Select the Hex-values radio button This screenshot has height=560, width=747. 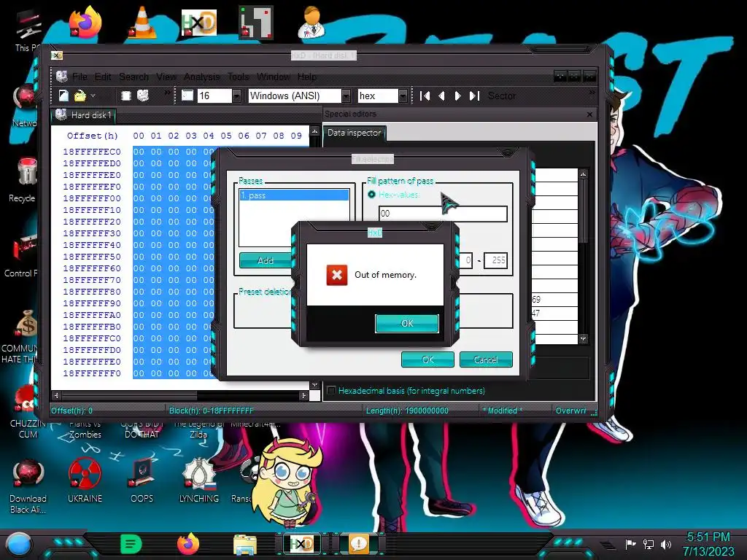(371, 194)
